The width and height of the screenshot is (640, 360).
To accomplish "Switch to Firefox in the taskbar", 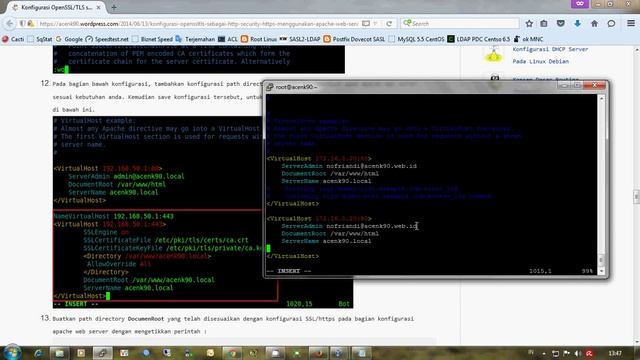I will pos(318,353).
